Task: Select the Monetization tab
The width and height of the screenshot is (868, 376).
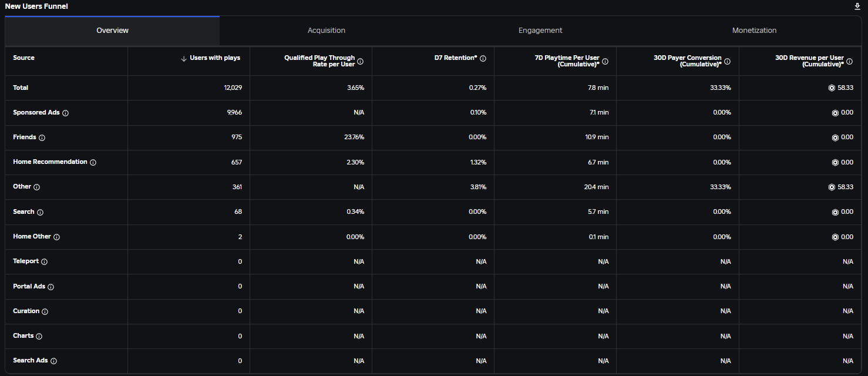Action: coord(754,31)
